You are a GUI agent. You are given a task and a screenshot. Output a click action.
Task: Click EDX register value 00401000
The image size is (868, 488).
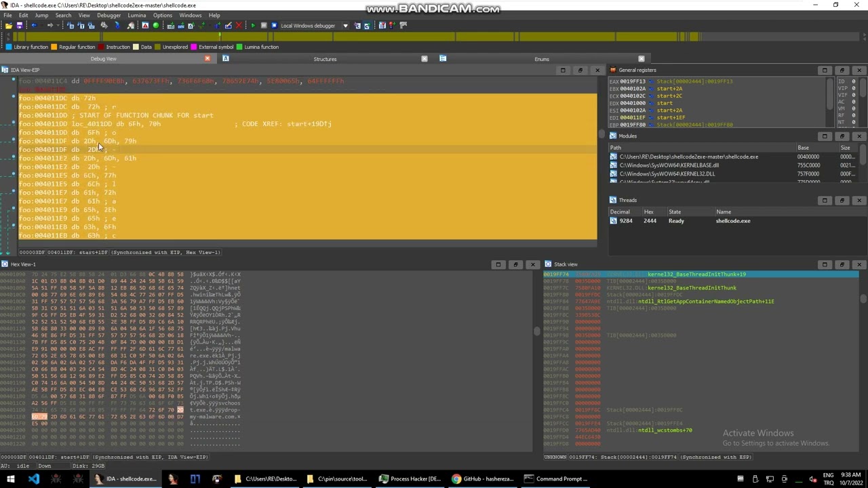[x=632, y=103]
